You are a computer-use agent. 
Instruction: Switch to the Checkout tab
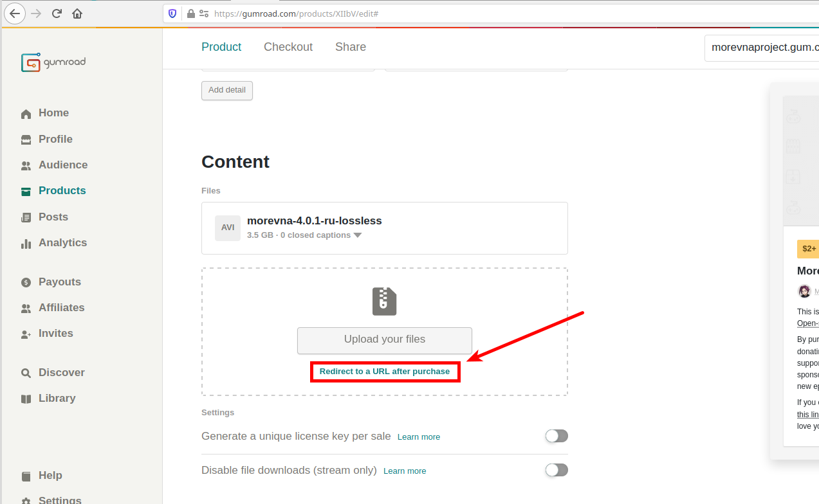click(x=288, y=47)
